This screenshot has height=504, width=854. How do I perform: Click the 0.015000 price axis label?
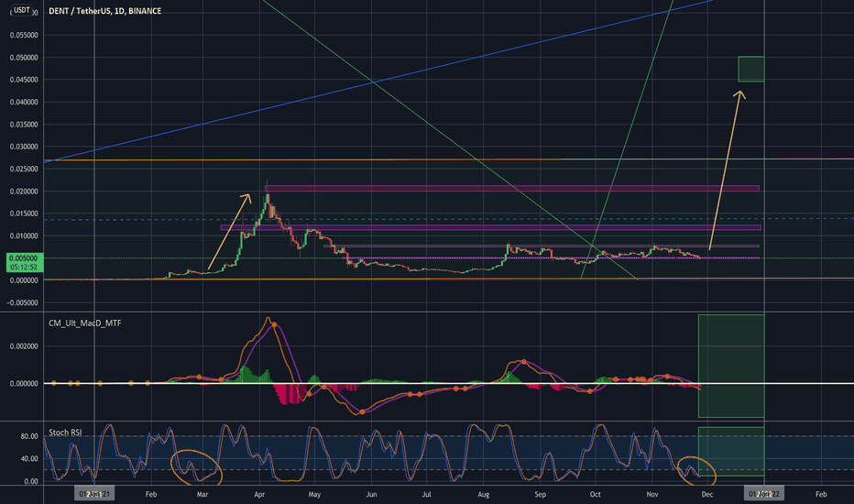(x=24, y=214)
